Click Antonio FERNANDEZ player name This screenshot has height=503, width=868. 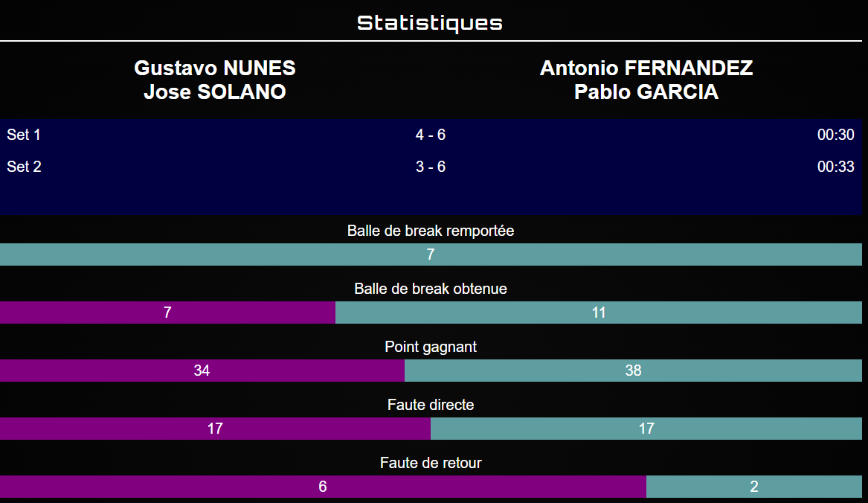(x=646, y=68)
